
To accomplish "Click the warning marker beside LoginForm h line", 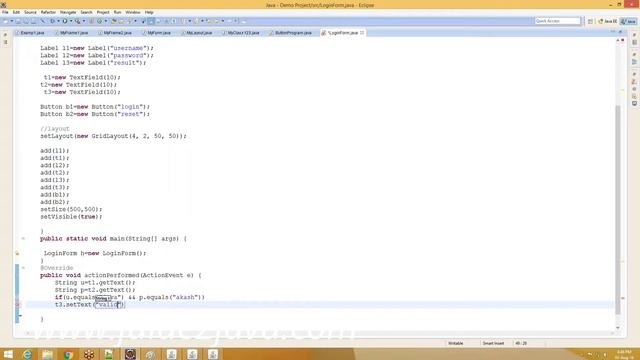I will click(17, 253).
